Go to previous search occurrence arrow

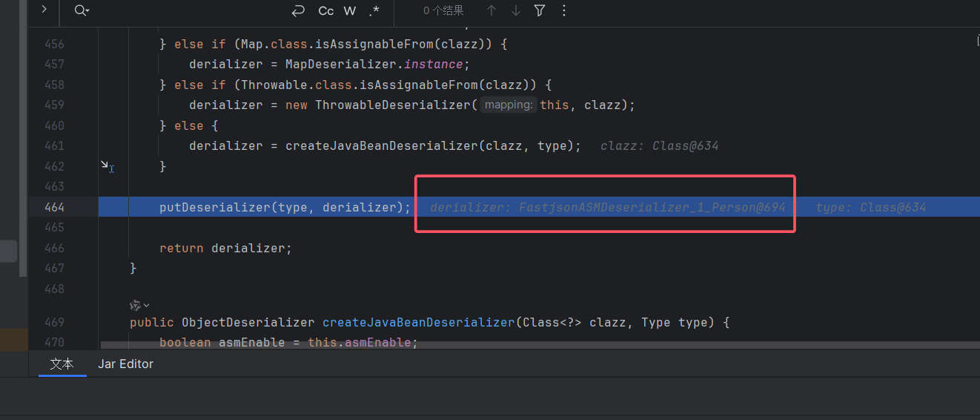point(491,10)
